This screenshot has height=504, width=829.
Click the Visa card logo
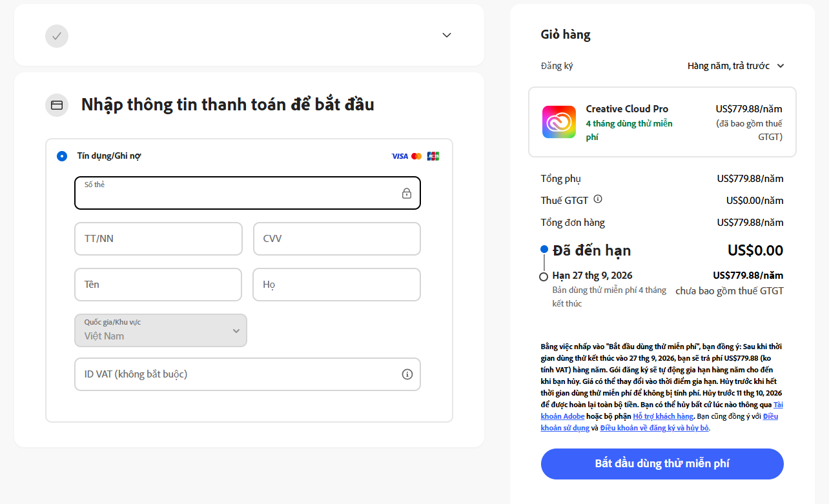pos(400,156)
